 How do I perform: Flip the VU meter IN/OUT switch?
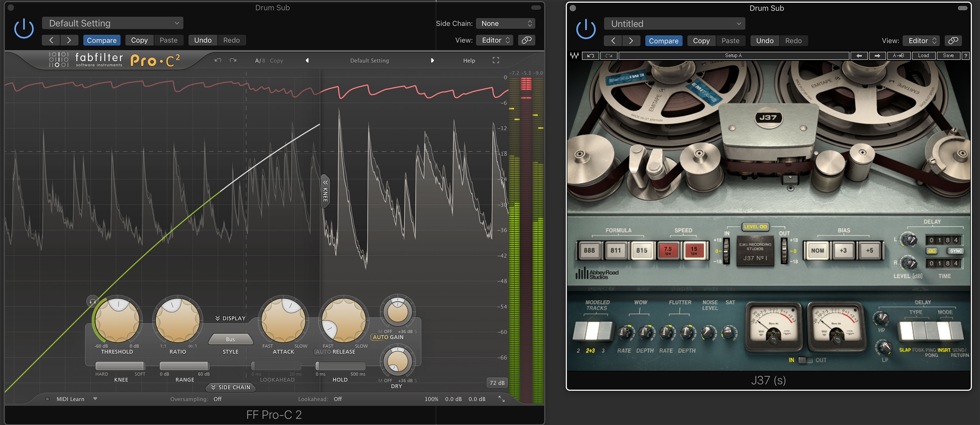tap(805, 360)
